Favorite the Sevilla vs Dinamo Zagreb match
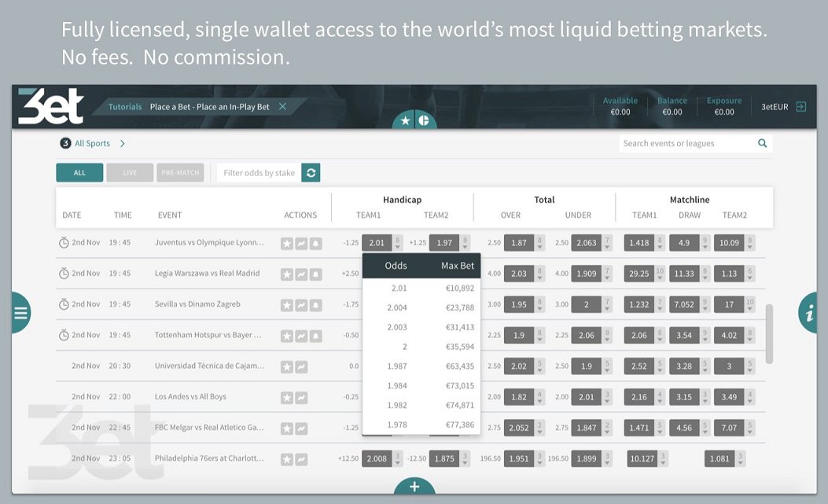Screen dimensions: 828x504 coord(287,305)
